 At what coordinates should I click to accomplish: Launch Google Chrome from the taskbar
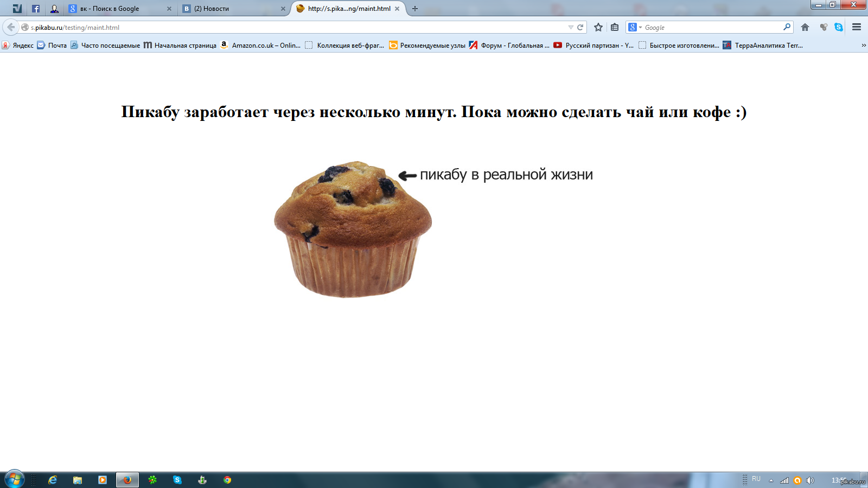click(227, 480)
